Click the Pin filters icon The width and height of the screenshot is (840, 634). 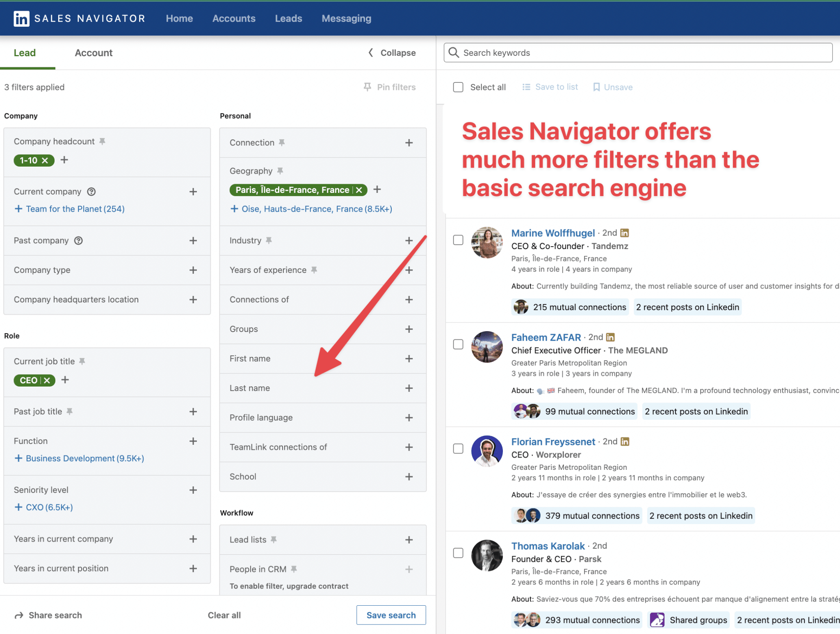[x=367, y=87]
